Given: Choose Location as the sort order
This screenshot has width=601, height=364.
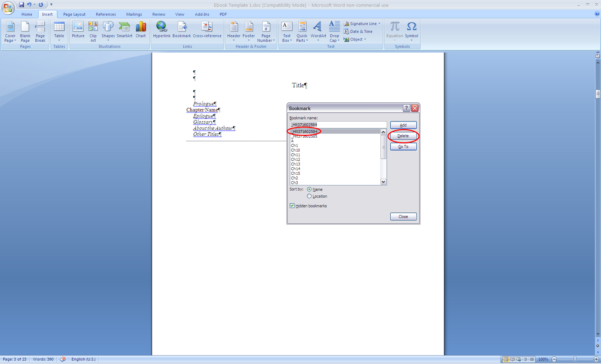Looking at the screenshot, I should (x=309, y=196).
